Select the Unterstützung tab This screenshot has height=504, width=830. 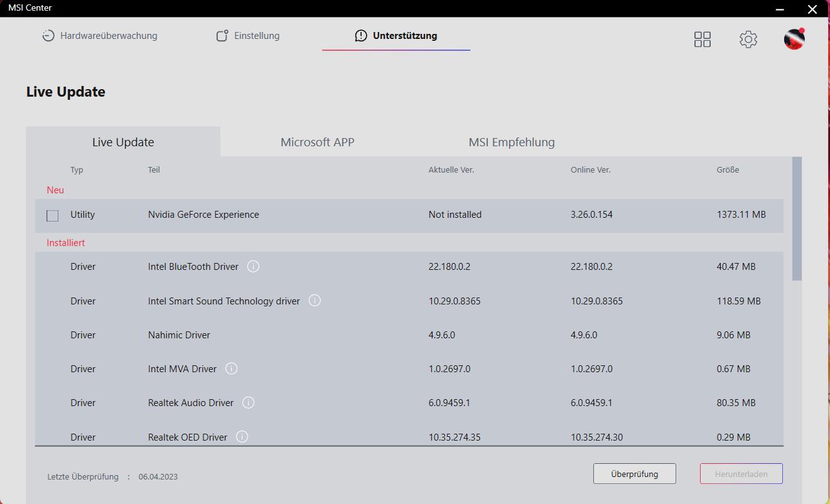(x=396, y=36)
